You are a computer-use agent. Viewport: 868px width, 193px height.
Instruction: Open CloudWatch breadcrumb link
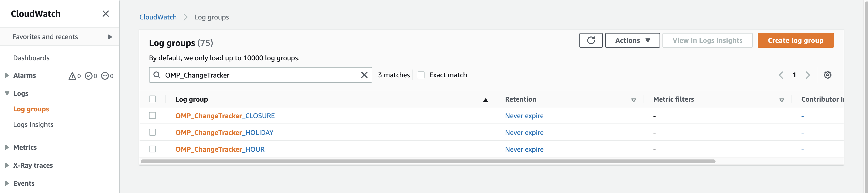[158, 17]
